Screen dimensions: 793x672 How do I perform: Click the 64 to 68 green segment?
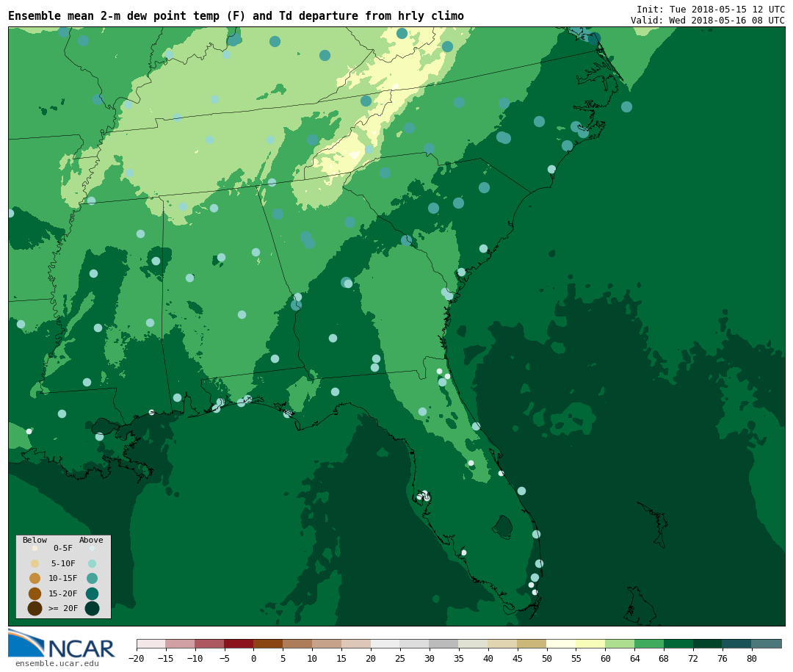pyautogui.click(x=650, y=644)
